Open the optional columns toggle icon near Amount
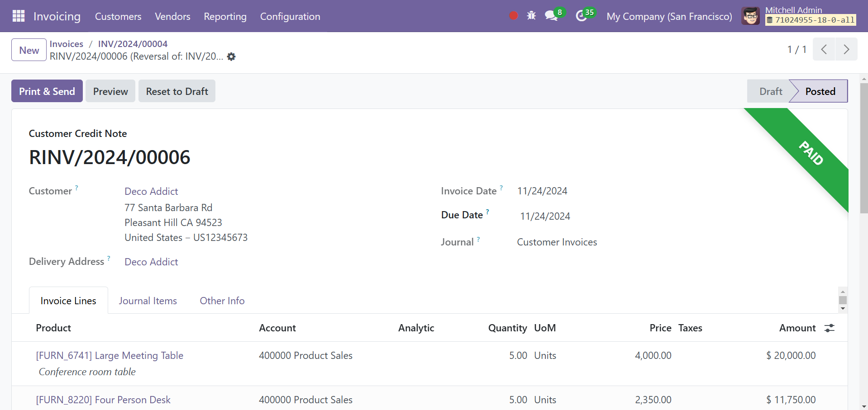 tap(830, 328)
